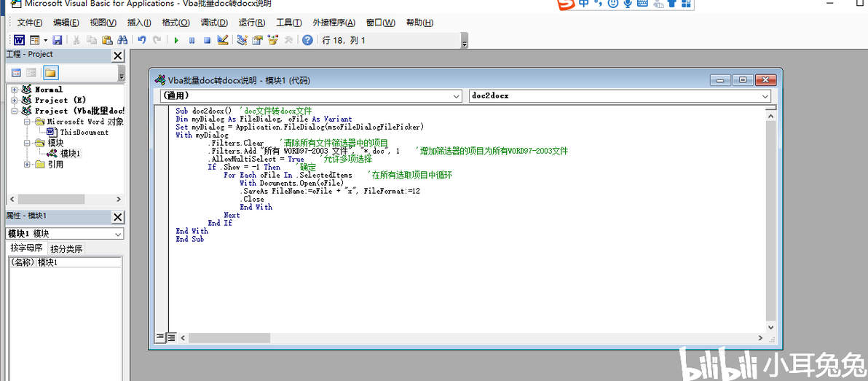868x381 pixels.
Task: Click the (名称) property value 模块1
Action: coord(79,262)
